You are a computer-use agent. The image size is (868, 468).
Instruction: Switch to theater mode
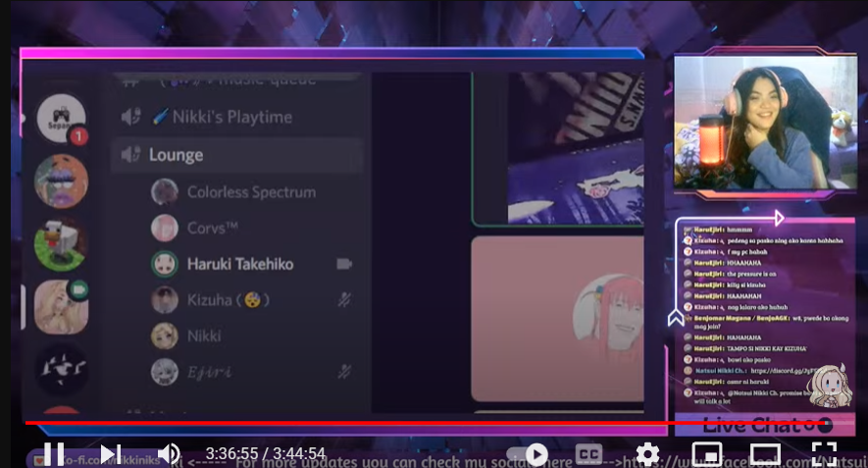[x=766, y=454]
